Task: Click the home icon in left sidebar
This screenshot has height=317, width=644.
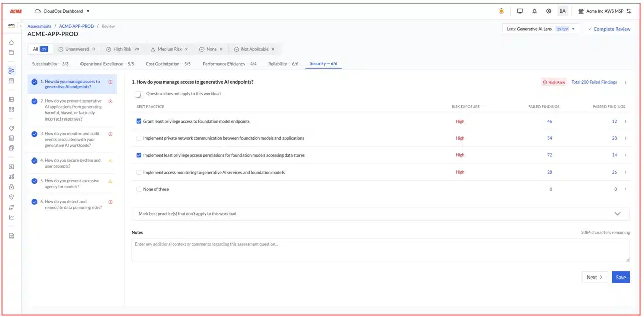Action: coord(11,43)
